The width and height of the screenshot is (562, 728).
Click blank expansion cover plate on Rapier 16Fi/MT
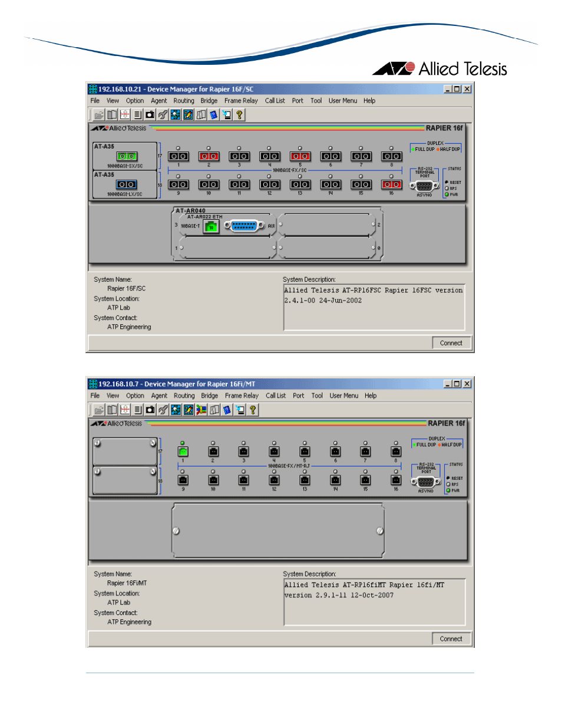(x=277, y=531)
